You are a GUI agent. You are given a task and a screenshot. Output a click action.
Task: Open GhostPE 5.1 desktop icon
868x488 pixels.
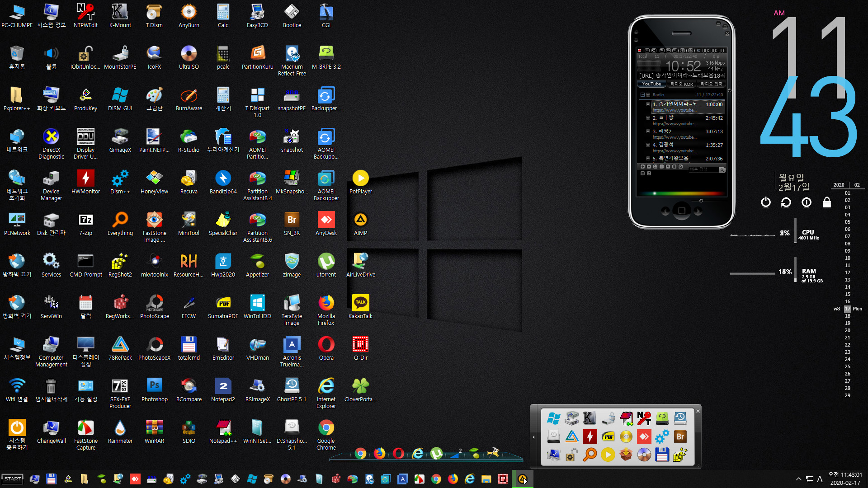tap(292, 390)
